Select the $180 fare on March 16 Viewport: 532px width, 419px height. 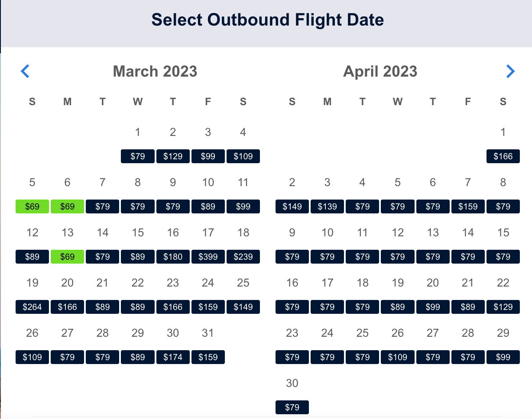(x=173, y=257)
